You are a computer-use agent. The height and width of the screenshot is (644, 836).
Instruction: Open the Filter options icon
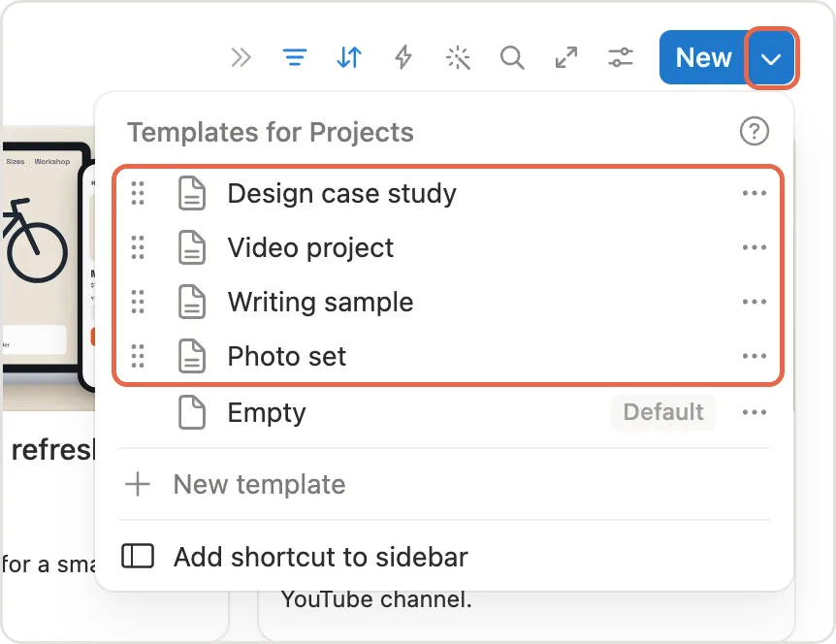tap(295, 57)
